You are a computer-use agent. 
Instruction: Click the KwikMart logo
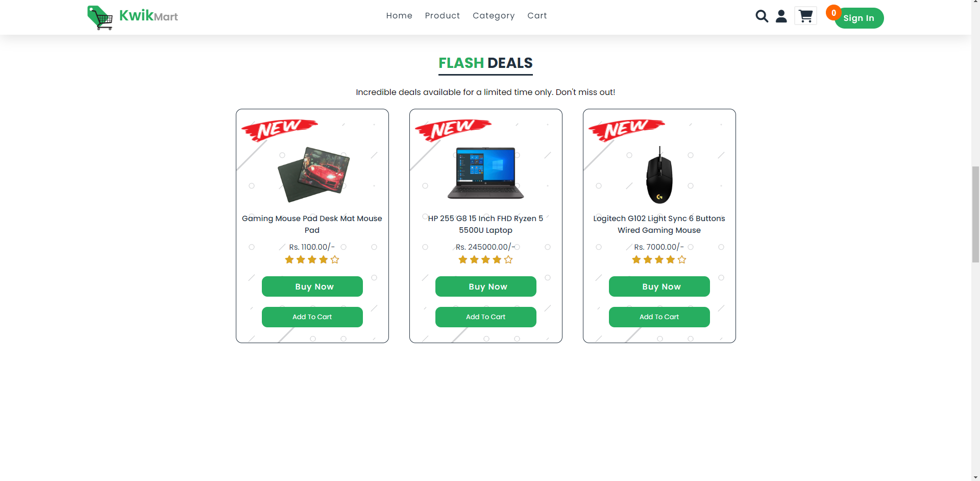(133, 17)
